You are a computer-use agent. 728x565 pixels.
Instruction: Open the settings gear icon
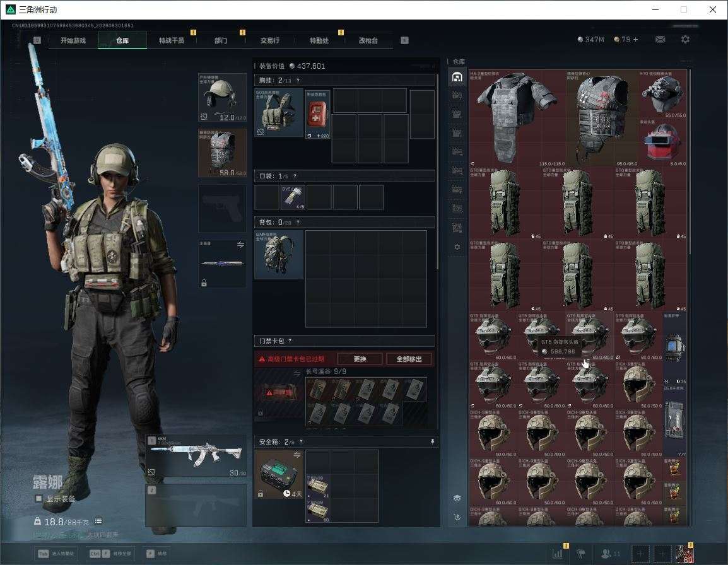click(x=685, y=40)
